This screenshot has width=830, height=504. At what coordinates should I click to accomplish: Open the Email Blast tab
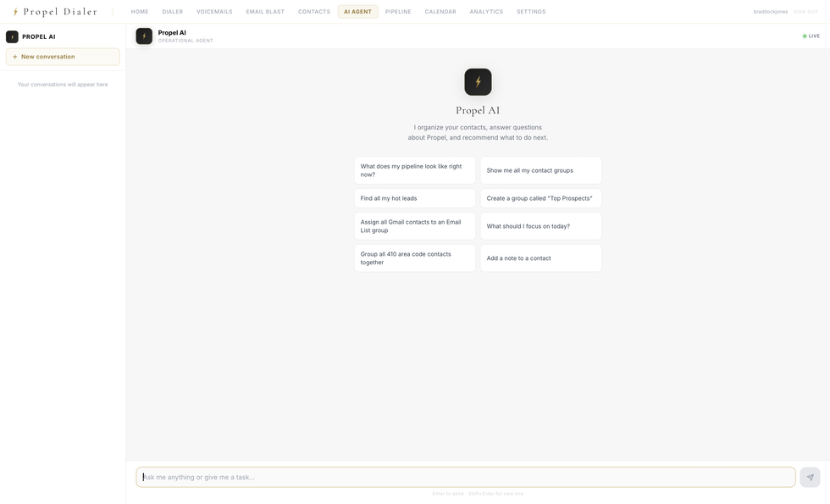pos(265,12)
